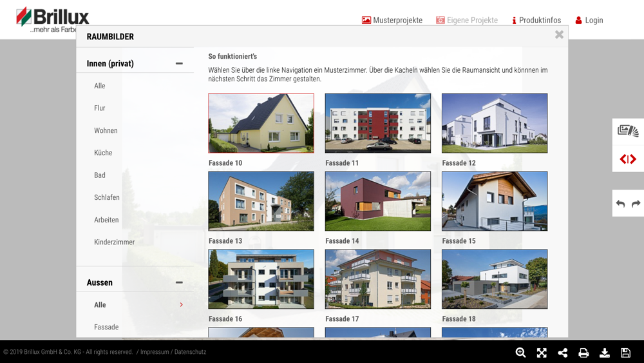The image size is (644, 363).
Task: Open the image and color fan panel icon
Action: (x=628, y=131)
